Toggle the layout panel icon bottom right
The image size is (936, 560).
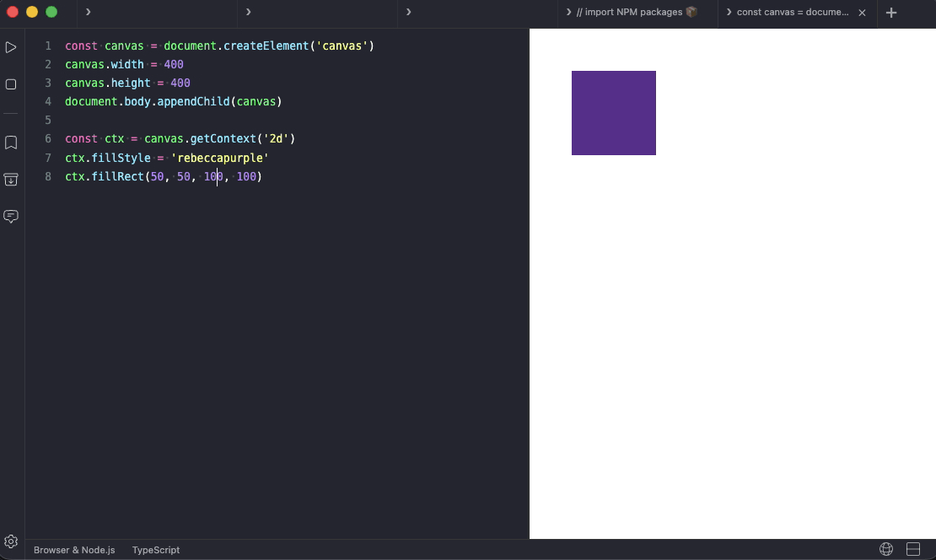pos(913,549)
